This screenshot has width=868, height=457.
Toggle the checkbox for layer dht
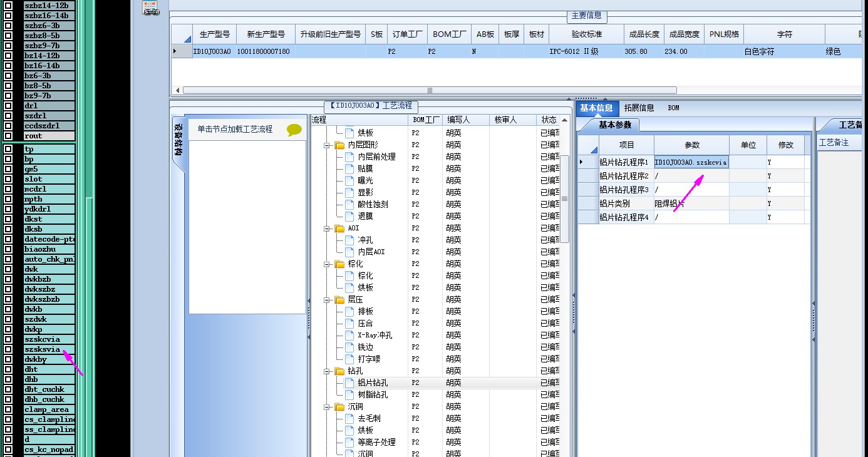(x=8, y=369)
